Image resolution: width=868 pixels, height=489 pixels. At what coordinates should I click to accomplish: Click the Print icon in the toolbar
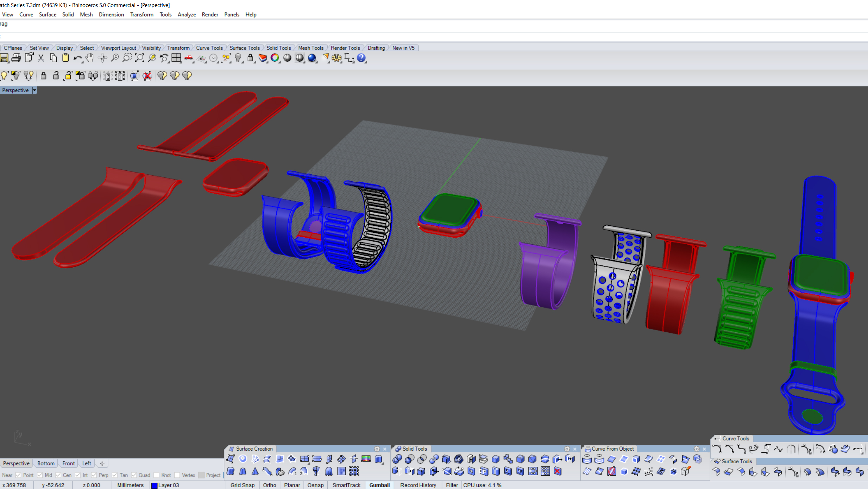16,58
